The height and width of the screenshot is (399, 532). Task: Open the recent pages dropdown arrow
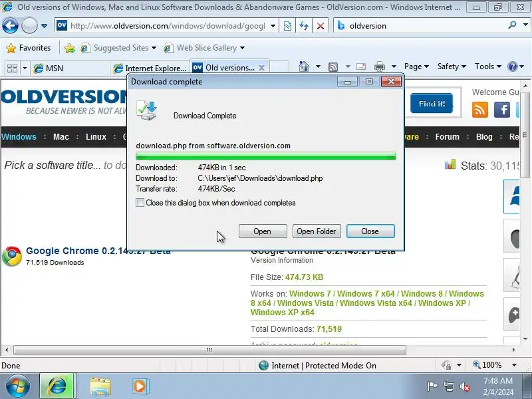point(44,26)
